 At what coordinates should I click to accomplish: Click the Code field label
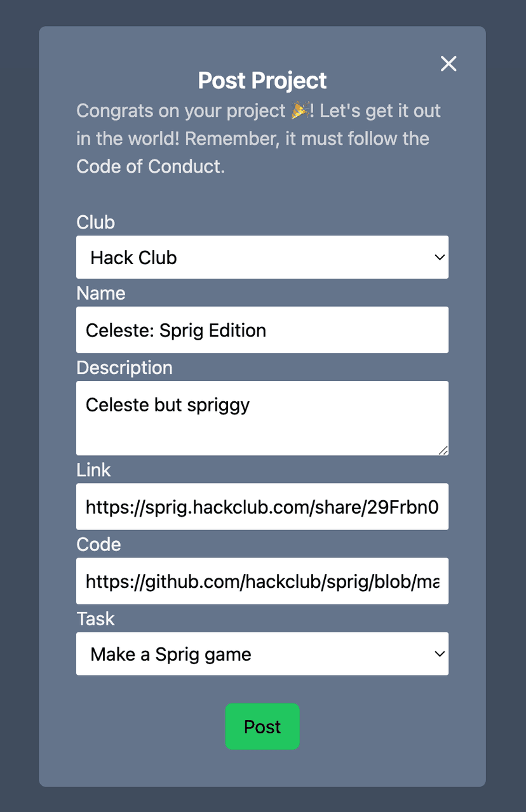tap(98, 544)
